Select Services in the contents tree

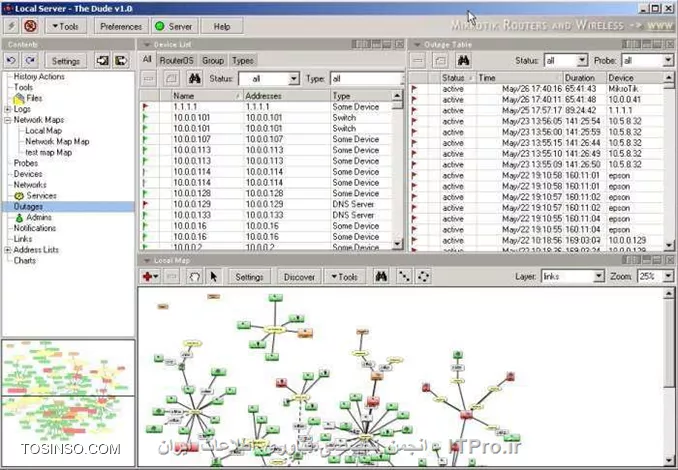click(41, 195)
